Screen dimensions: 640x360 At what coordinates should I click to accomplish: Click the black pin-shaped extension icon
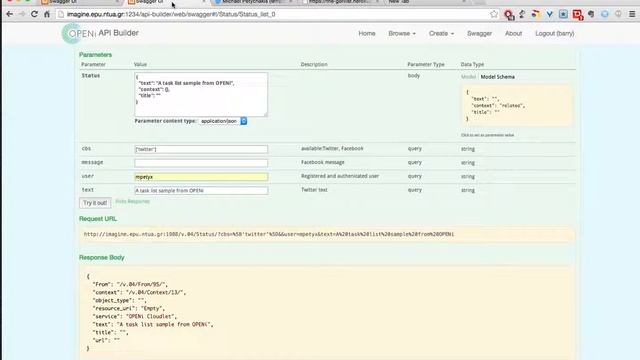pyautogui.click(x=522, y=14)
